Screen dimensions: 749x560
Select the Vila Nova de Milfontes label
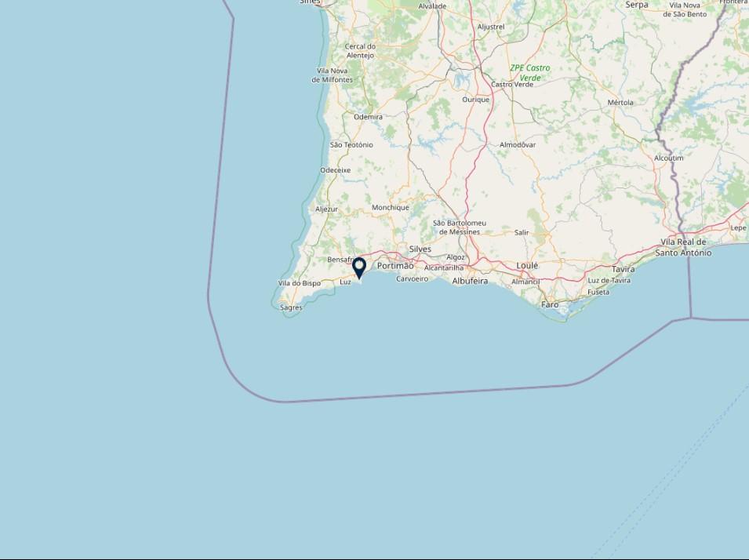[332, 75]
